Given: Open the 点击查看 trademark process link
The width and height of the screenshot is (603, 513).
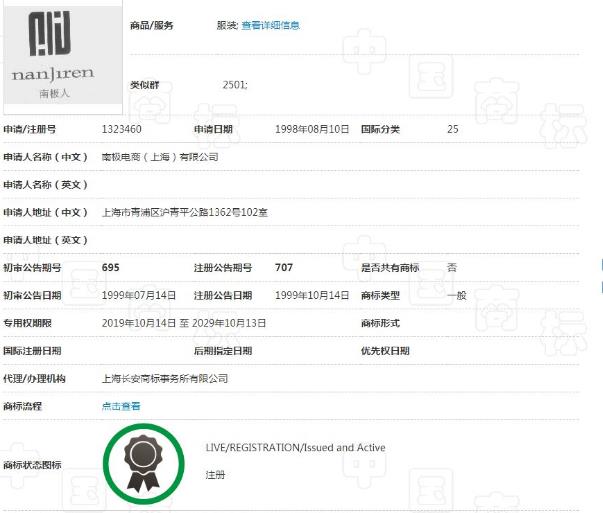Looking at the screenshot, I should pos(121,406).
